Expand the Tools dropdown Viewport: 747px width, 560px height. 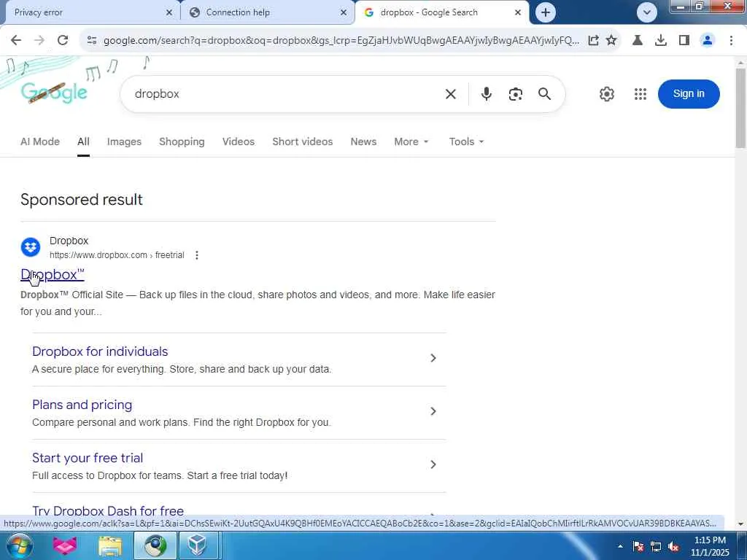[466, 141]
